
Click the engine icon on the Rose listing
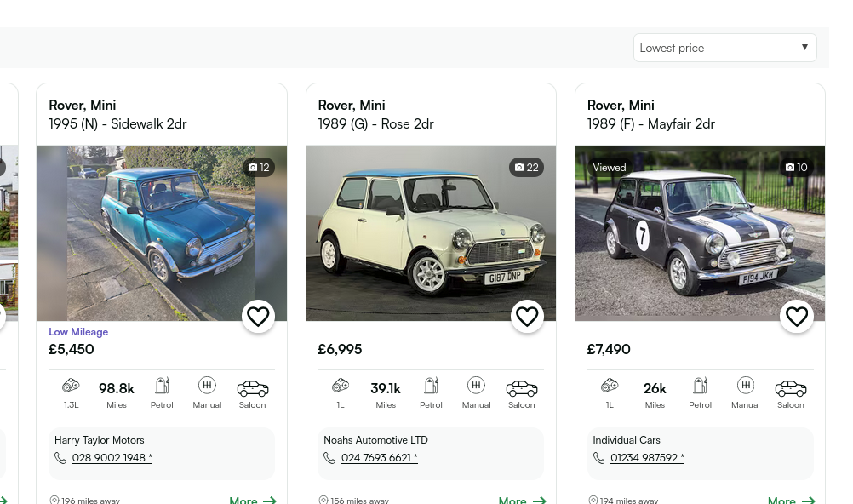(x=341, y=386)
